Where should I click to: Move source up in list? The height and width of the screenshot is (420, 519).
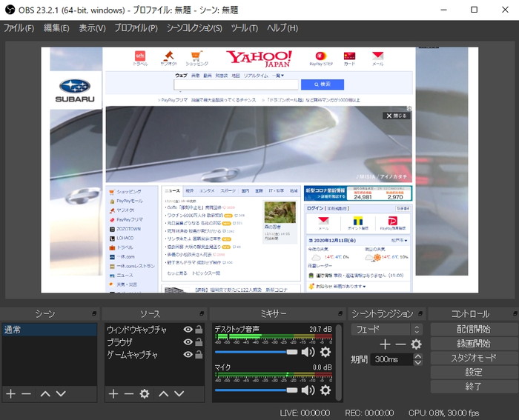(164, 393)
